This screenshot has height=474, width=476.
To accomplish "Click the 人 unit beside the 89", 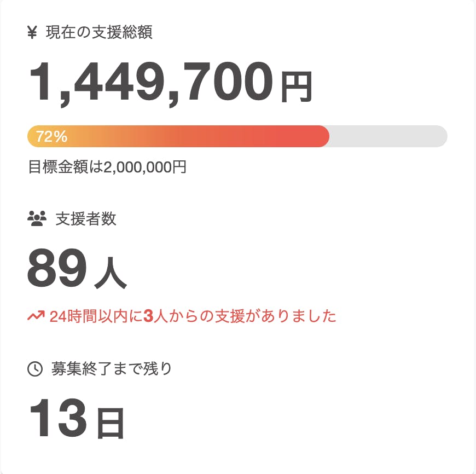I will (111, 274).
